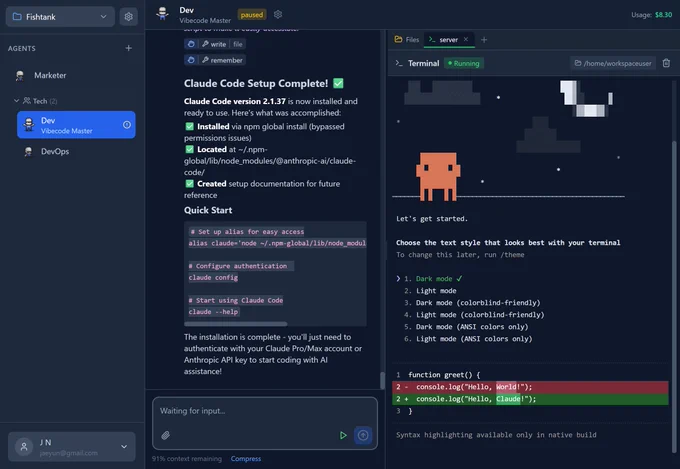Select option 1 Dark mode
The width and height of the screenshot is (680, 469).
(x=434, y=279)
